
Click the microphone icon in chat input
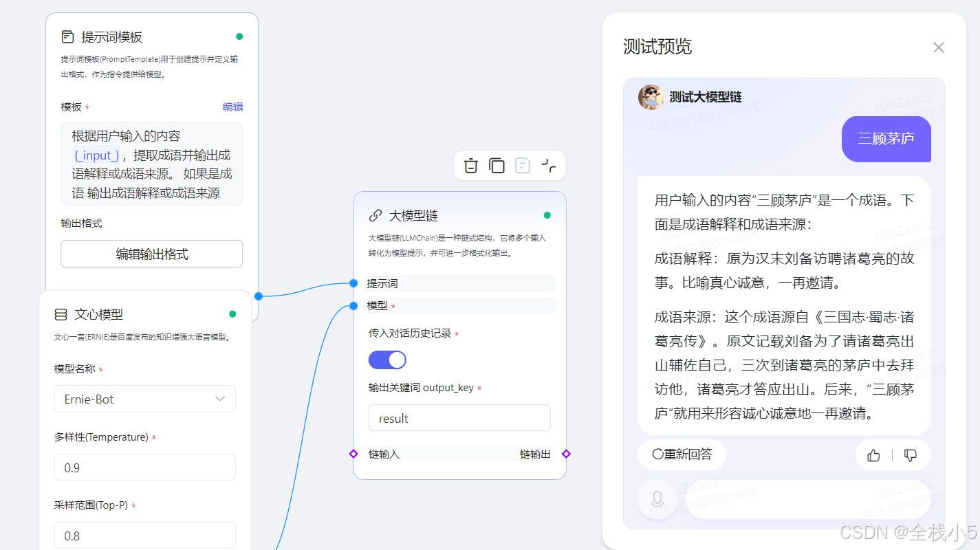pyautogui.click(x=657, y=499)
